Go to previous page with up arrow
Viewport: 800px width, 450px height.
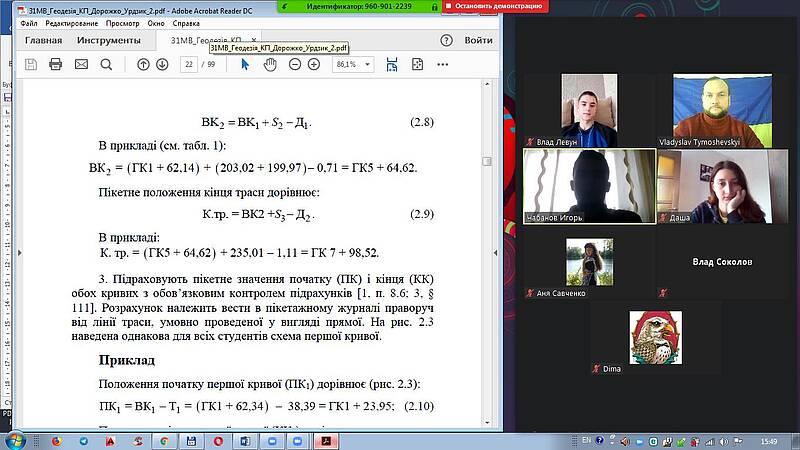[143, 64]
